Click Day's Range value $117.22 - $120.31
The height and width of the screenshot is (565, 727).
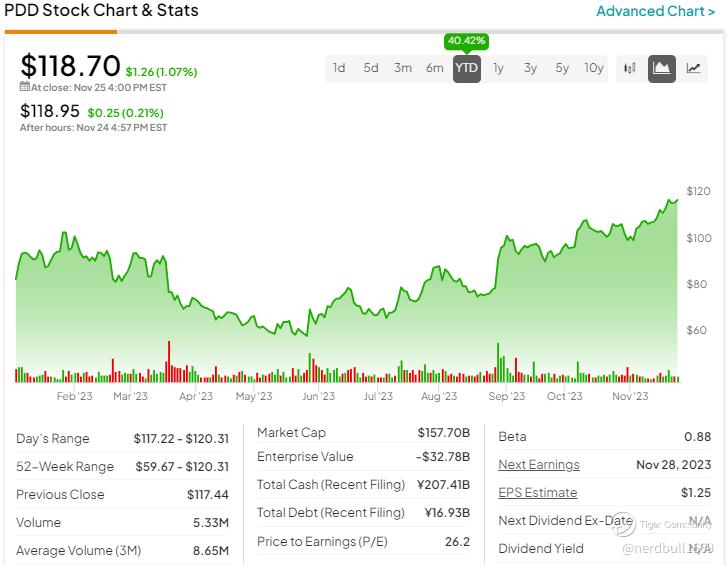[181, 438]
